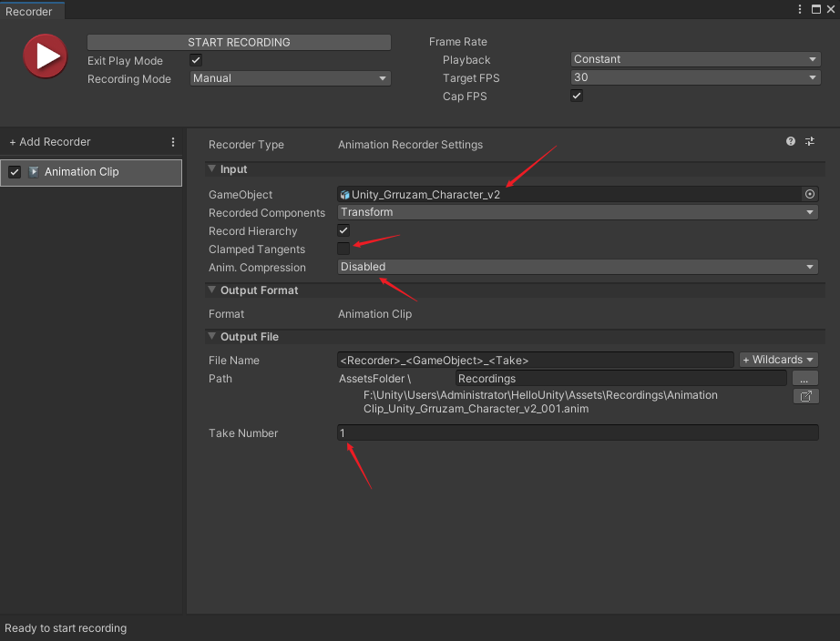Click the Animation Clip recorder type icon
The height and width of the screenshot is (641, 840).
(x=33, y=172)
